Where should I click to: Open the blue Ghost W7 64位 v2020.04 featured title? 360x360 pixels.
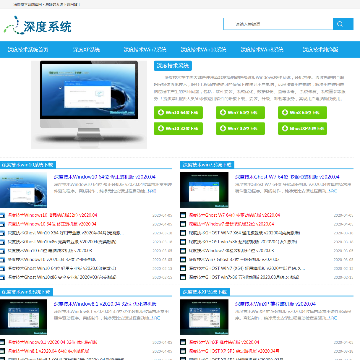(287, 177)
